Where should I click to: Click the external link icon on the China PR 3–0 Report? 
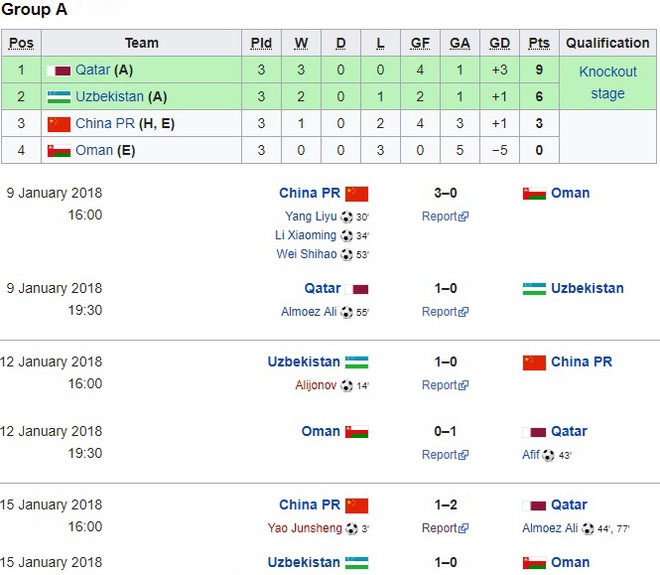(463, 217)
